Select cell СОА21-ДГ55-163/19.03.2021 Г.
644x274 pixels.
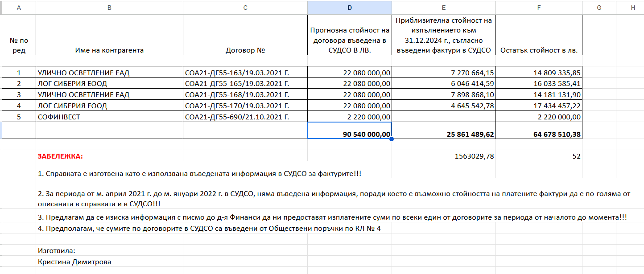tap(245, 73)
